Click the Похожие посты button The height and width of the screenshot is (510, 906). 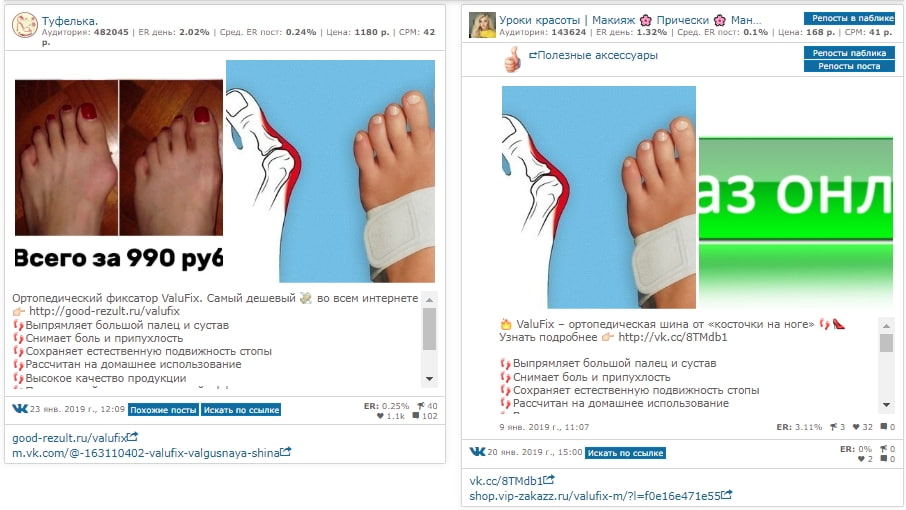pos(164,410)
